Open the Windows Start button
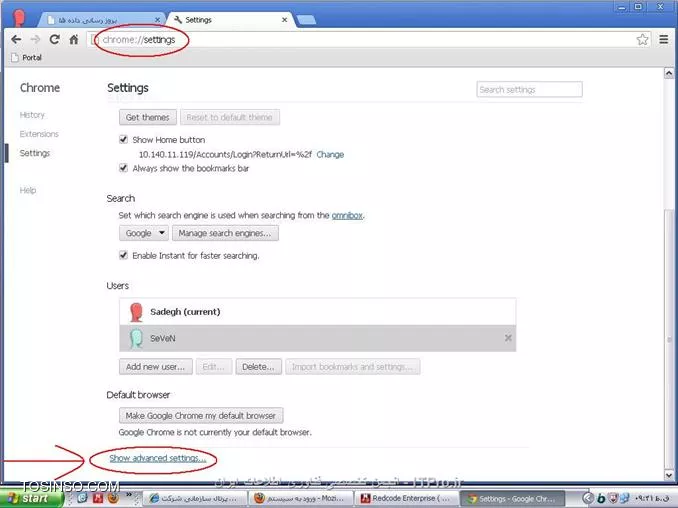 [x=30, y=498]
